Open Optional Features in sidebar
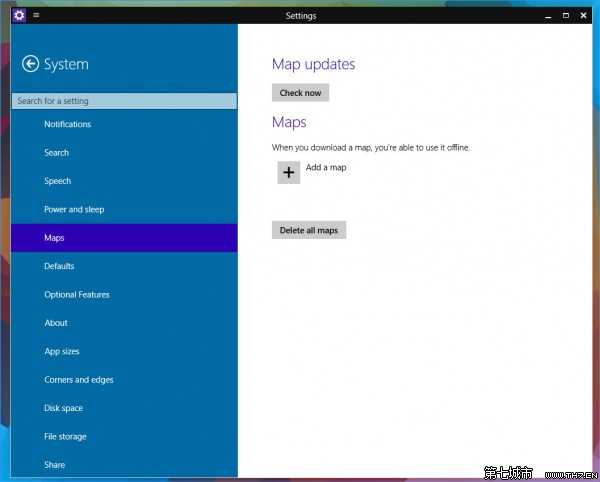Screen dimensions: 600x482 124,295
